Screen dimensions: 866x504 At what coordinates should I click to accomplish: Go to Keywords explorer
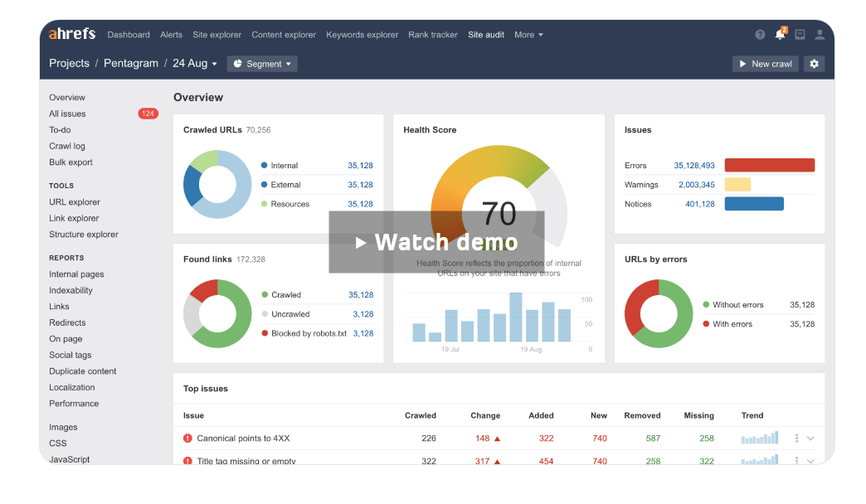pos(362,35)
